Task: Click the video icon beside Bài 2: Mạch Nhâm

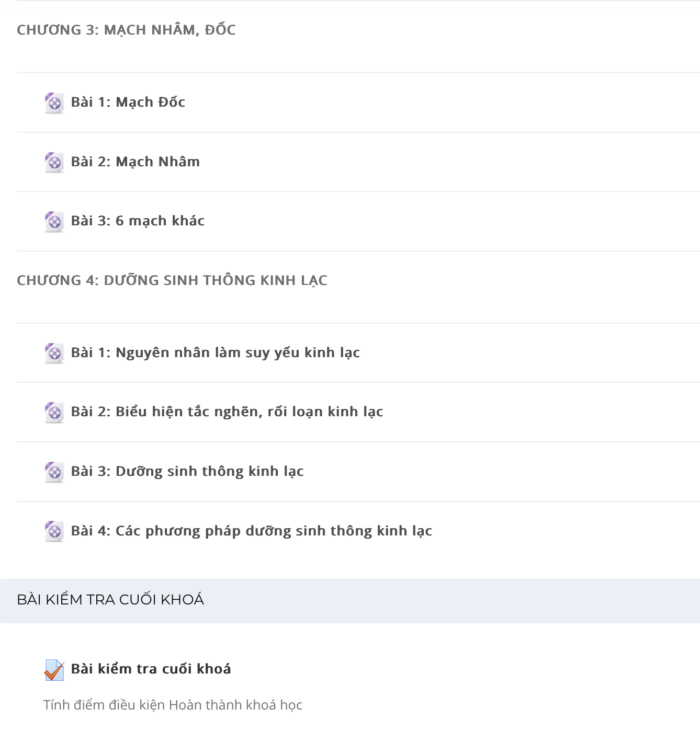Action: pyautogui.click(x=54, y=162)
